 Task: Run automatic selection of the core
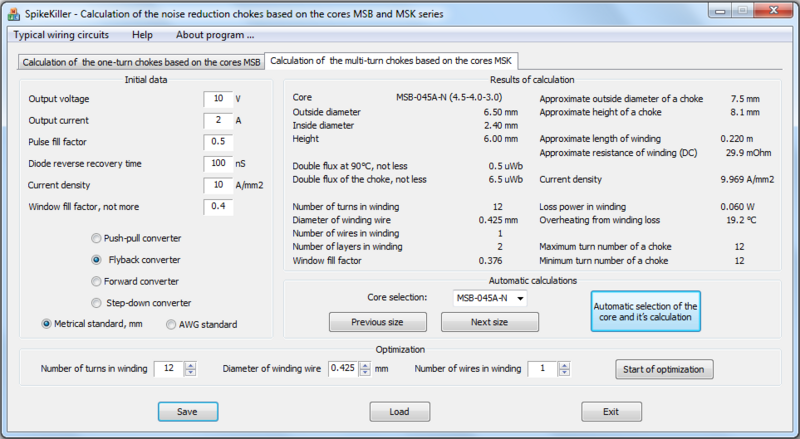[x=645, y=311]
